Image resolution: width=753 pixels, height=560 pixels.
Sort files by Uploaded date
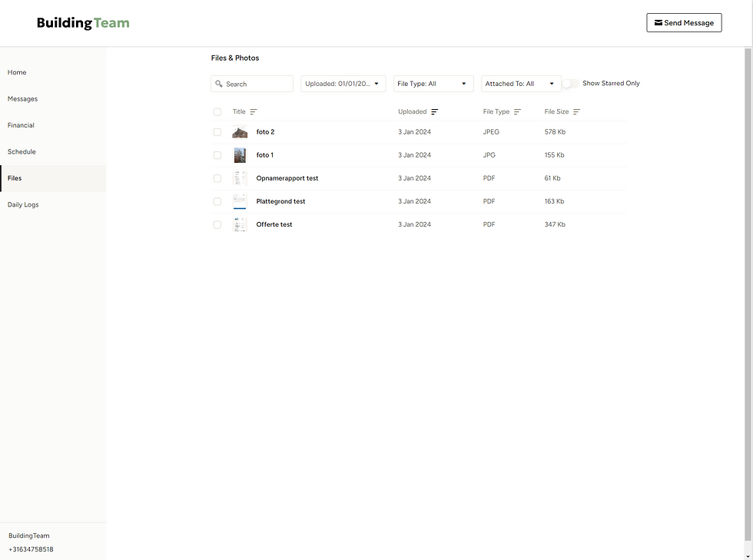(x=434, y=111)
